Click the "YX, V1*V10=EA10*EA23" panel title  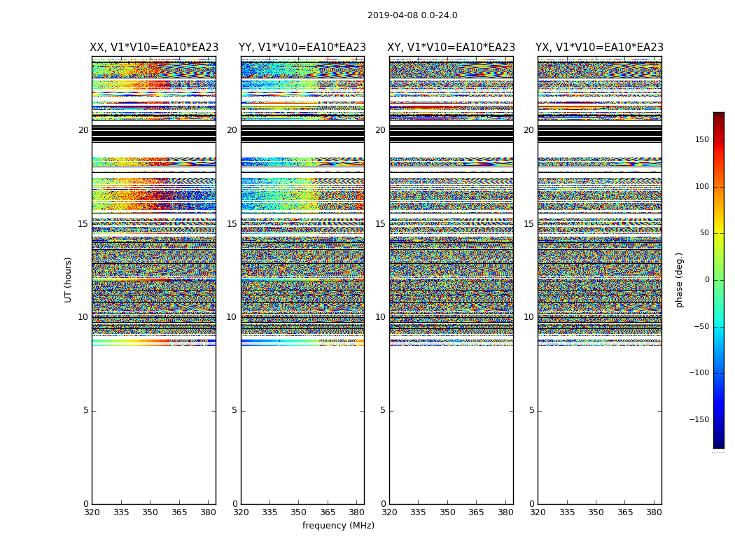point(599,48)
